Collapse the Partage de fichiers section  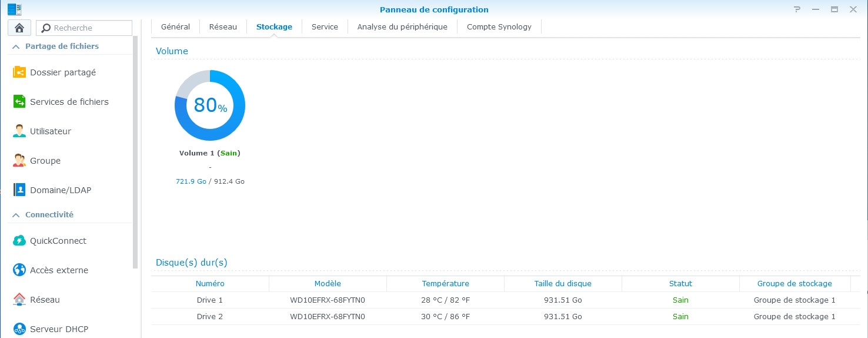coord(16,47)
